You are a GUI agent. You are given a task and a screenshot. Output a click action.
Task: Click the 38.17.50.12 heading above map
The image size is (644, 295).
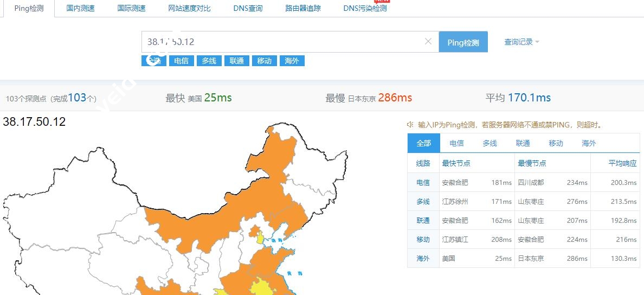click(x=34, y=121)
